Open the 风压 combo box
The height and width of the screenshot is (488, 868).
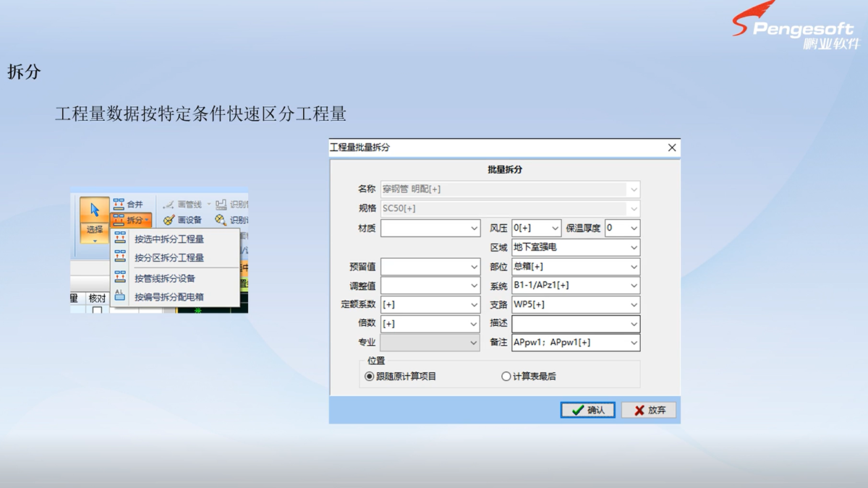tap(536, 228)
